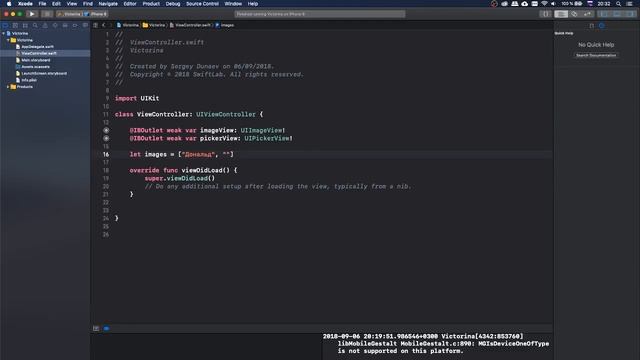Open the Debug menu
The height and width of the screenshot is (360, 640).
coord(173,4)
